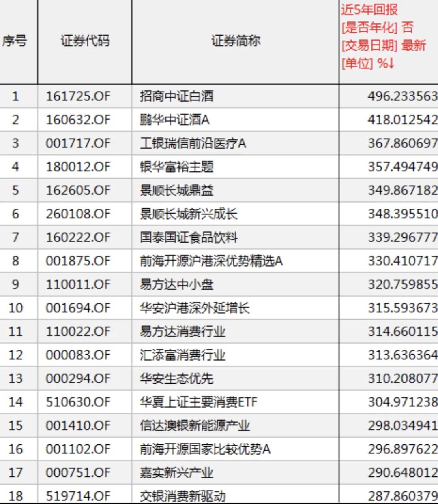The width and height of the screenshot is (438, 504).
Task: Select return value 320.759855
Action: 403,284
